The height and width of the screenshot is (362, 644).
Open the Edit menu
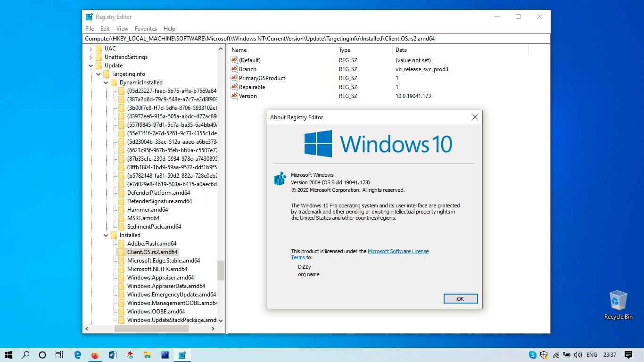tap(105, 29)
